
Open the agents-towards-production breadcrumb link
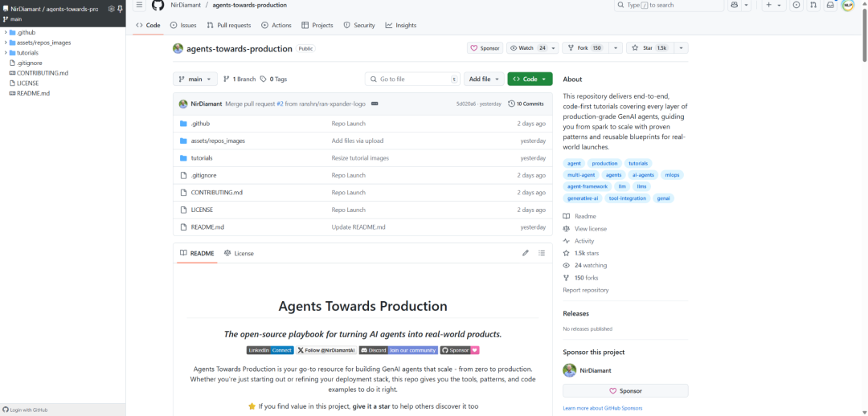point(250,5)
